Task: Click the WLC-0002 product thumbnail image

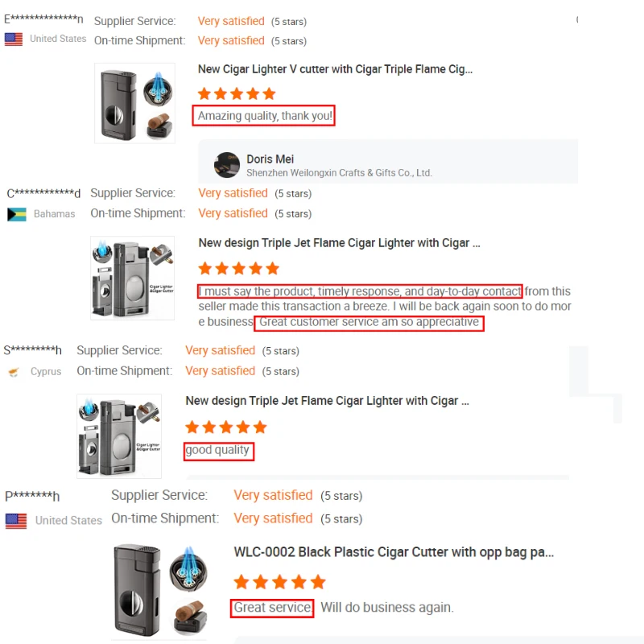Action: click(160, 591)
